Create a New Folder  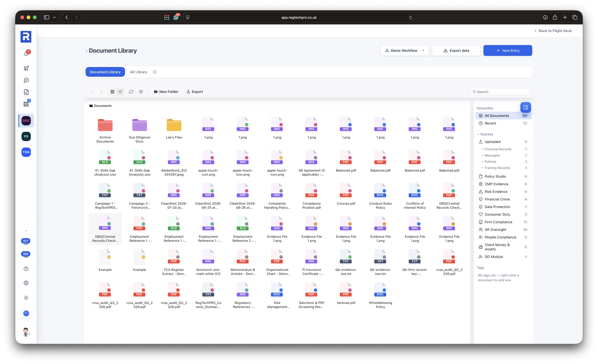point(166,92)
